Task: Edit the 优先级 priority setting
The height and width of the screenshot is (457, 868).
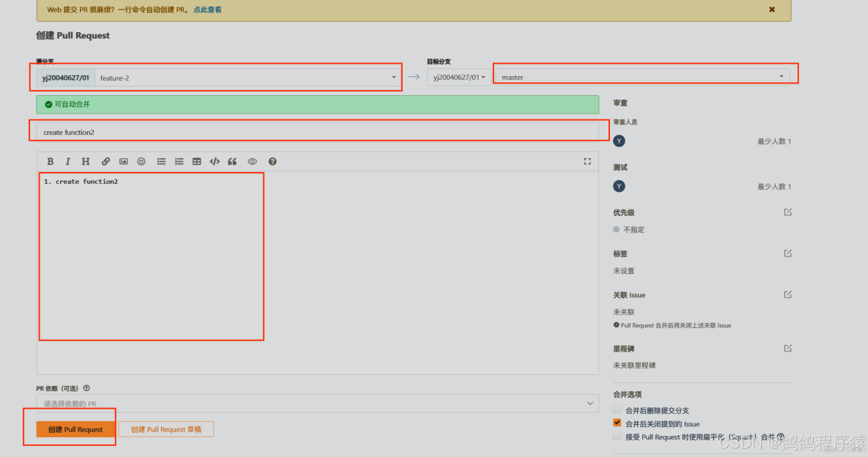Action: pyautogui.click(x=788, y=212)
